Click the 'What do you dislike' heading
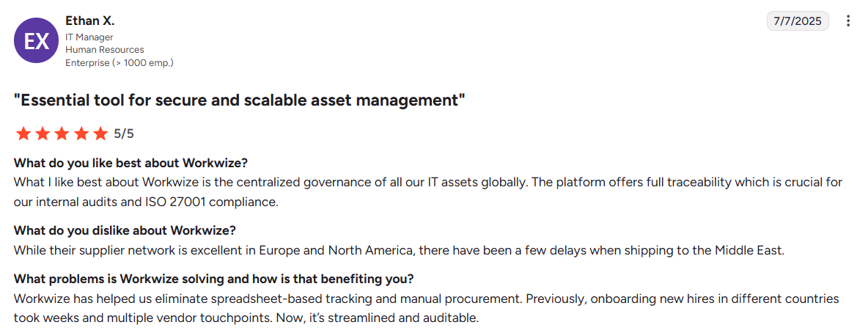868x333 pixels. click(125, 230)
